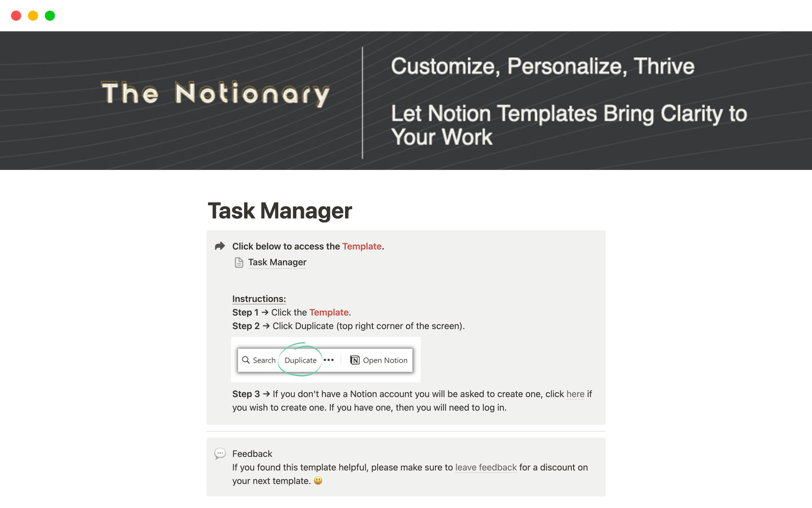
Task: Click red Template word after 'access the'
Action: point(362,246)
